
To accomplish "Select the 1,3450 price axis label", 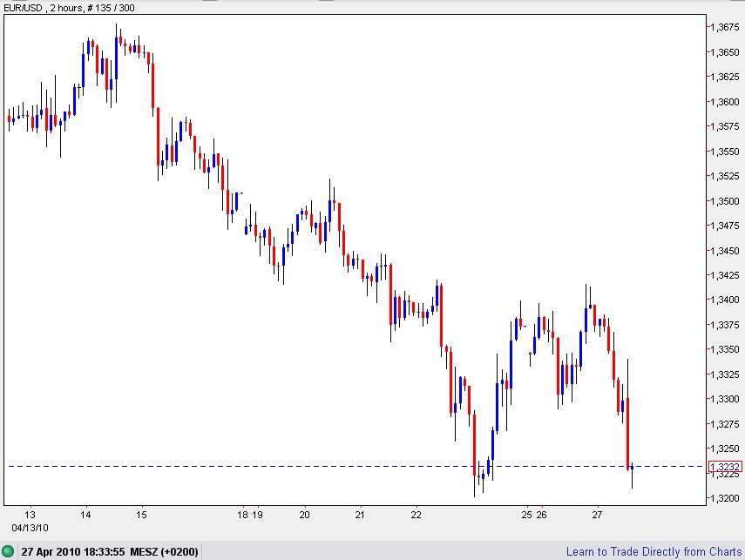I will (x=726, y=250).
